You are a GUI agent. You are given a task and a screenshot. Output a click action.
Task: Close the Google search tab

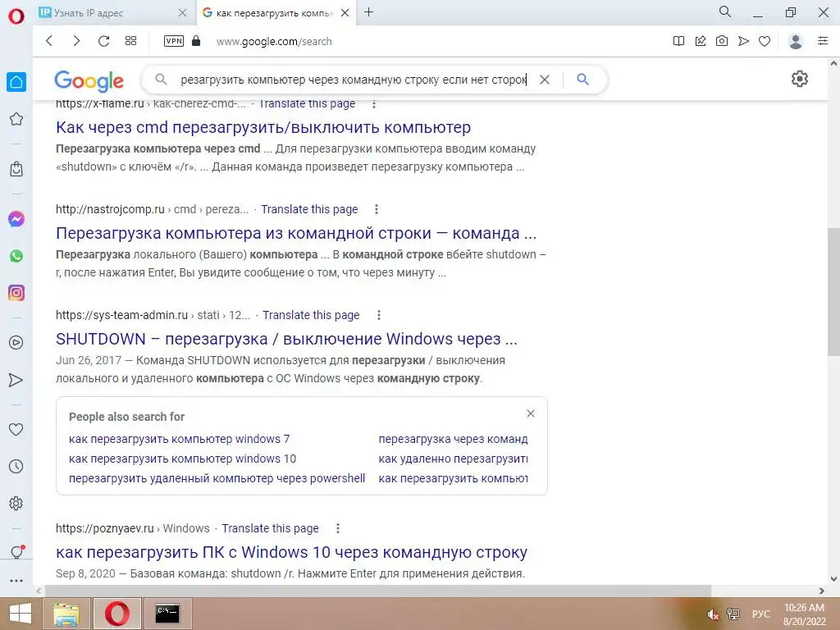click(345, 13)
